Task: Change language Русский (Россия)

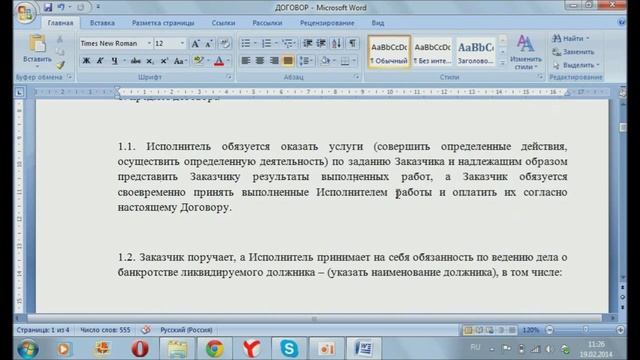Action: pyautogui.click(x=186, y=330)
